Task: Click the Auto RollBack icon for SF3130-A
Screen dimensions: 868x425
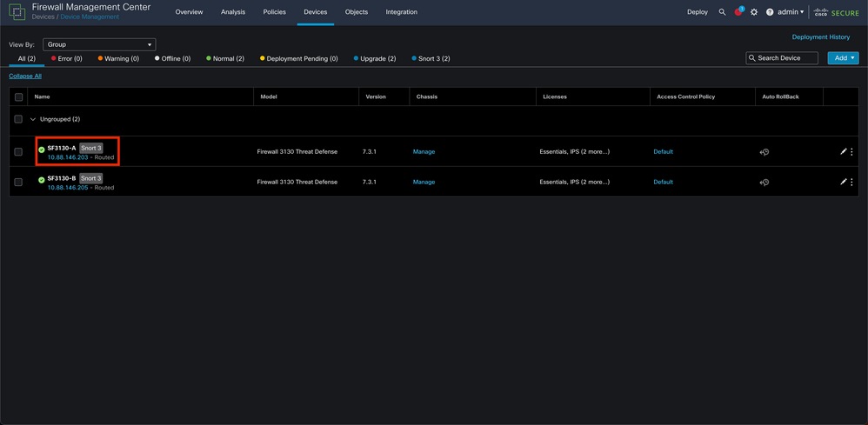Action: pyautogui.click(x=764, y=152)
